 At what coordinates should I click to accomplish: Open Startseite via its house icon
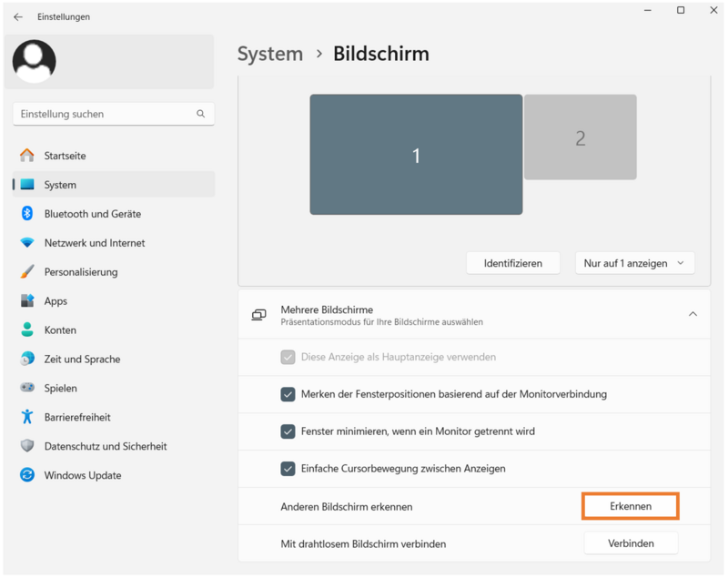(x=27, y=156)
